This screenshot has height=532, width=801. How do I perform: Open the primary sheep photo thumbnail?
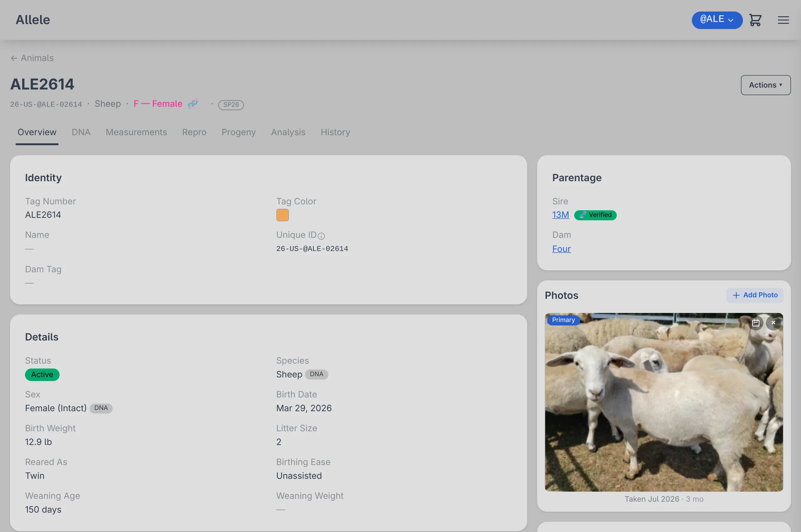664,402
